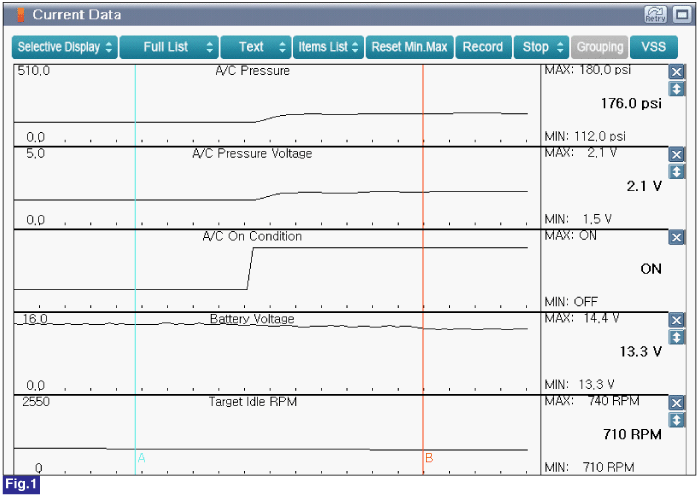Click the 176.0 psi current value

point(631,104)
